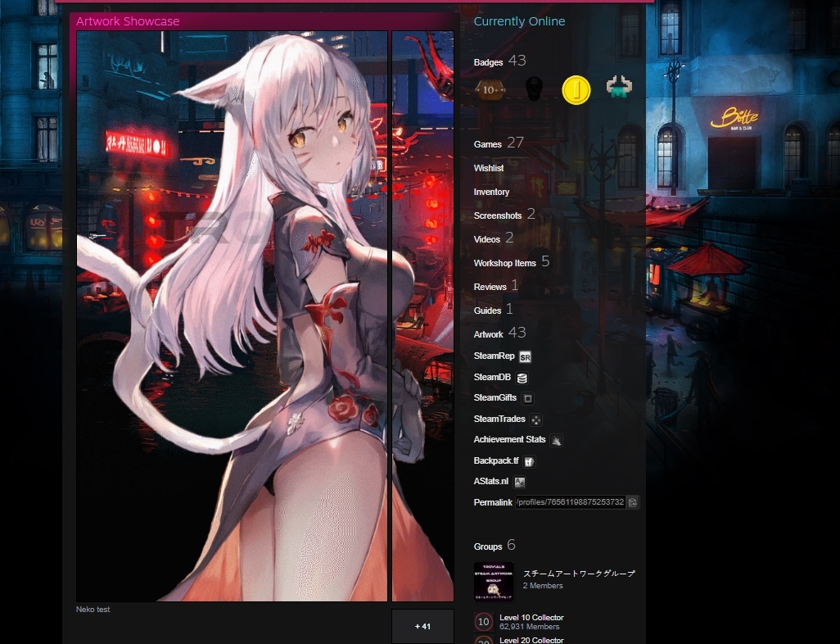Image resolution: width=840 pixels, height=644 pixels.
Task: Open the Groups list
Action: click(x=487, y=546)
